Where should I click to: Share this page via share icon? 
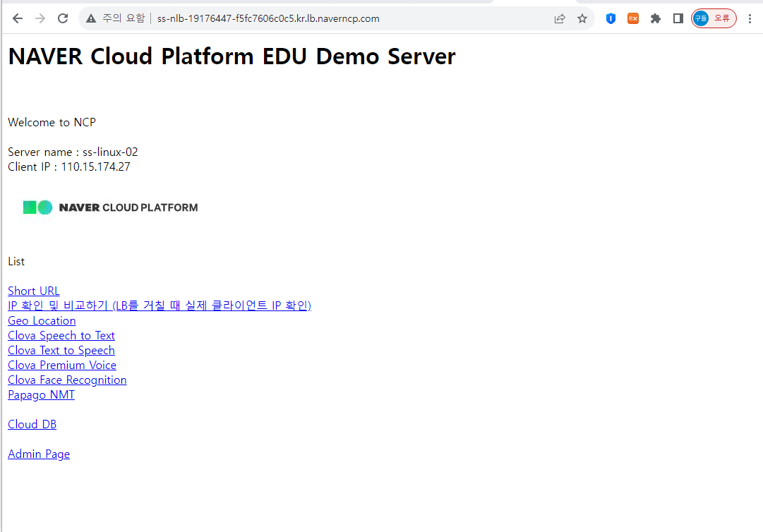coord(560,18)
